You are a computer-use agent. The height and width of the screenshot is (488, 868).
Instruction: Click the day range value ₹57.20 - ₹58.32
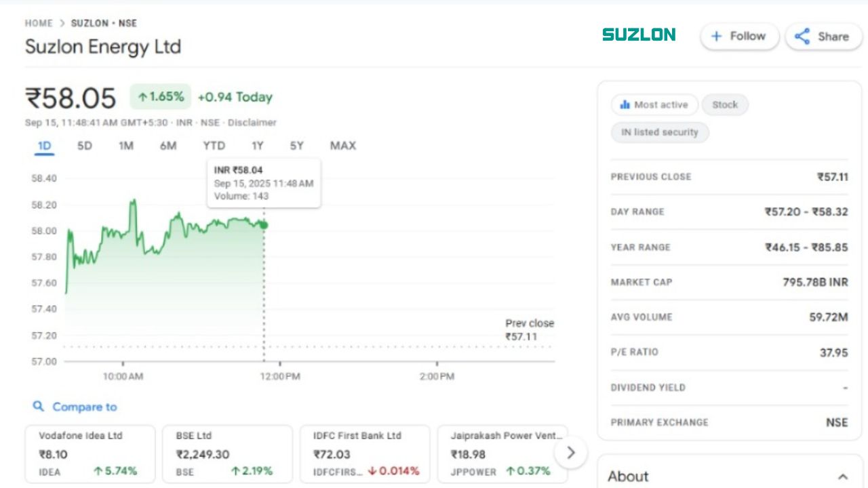tap(806, 211)
